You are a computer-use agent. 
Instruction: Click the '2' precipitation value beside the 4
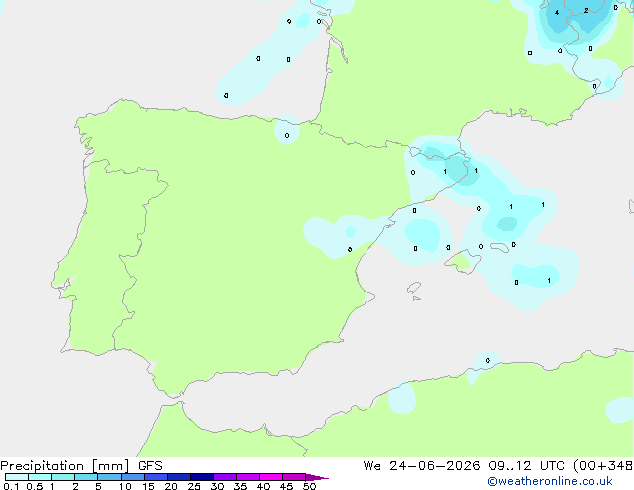click(586, 11)
